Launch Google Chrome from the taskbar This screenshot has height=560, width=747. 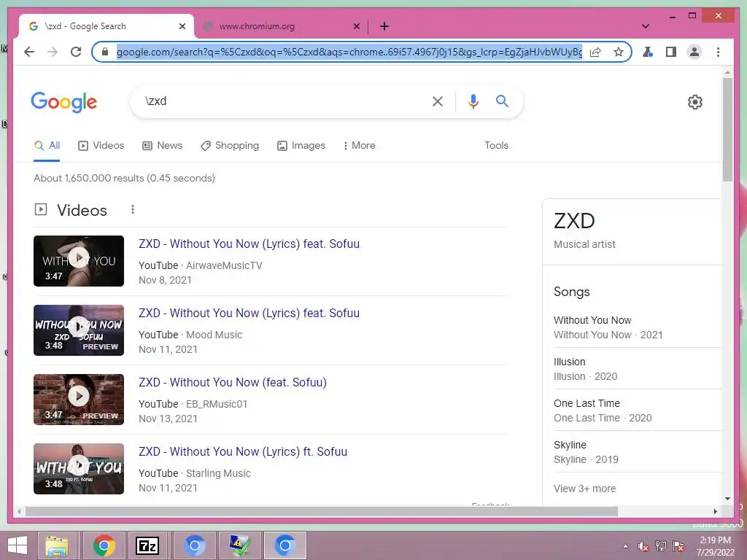point(104,545)
